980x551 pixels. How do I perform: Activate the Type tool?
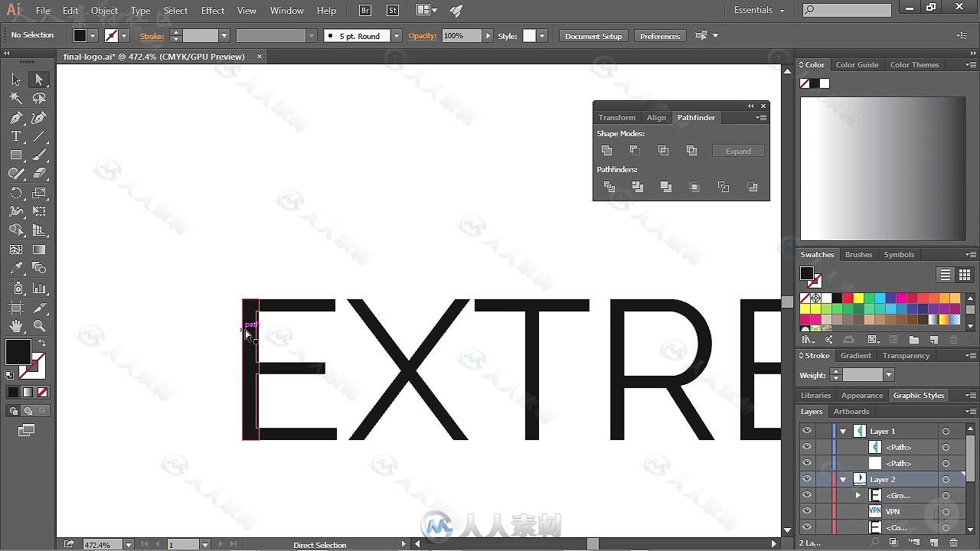pos(16,136)
